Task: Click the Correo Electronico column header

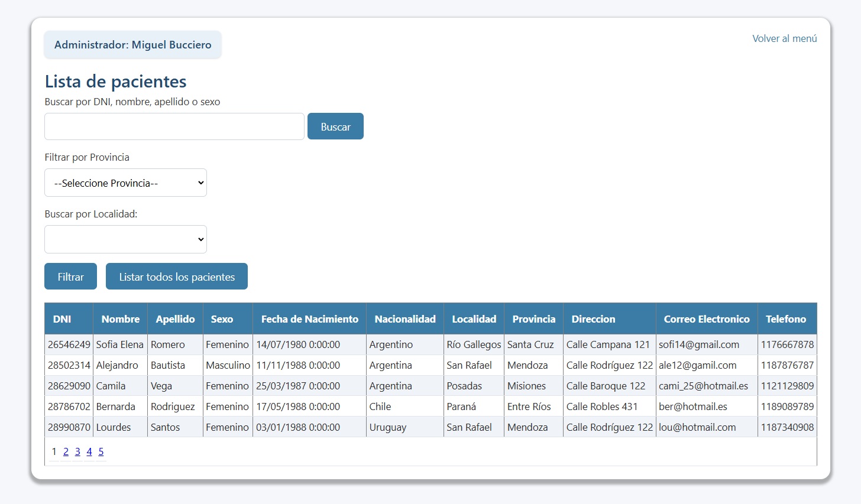Action: tap(707, 319)
